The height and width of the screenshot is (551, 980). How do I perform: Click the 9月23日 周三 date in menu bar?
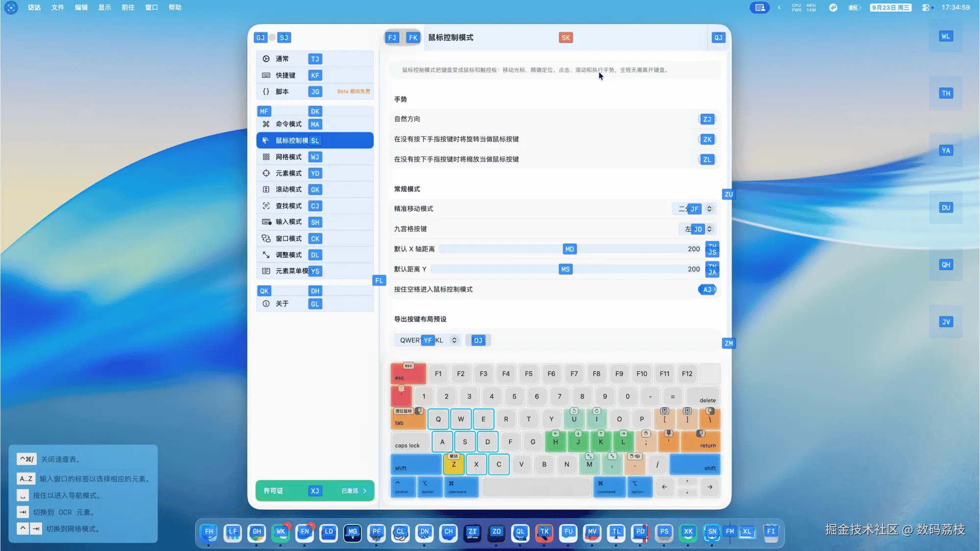[x=890, y=7]
